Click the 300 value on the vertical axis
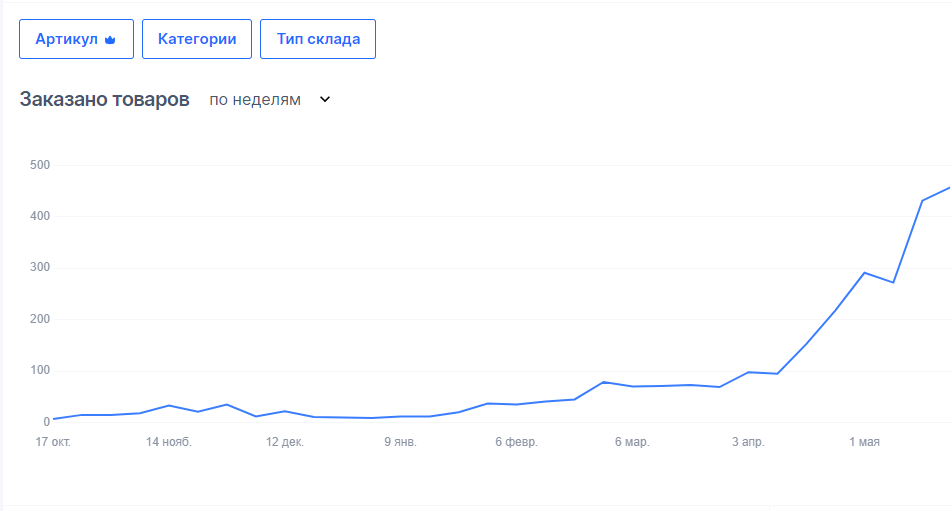Viewport: 952px width, 511px height. [x=40, y=268]
